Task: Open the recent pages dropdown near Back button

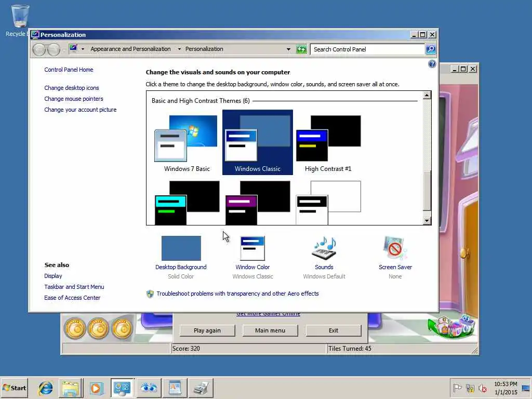Action: (63, 50)
